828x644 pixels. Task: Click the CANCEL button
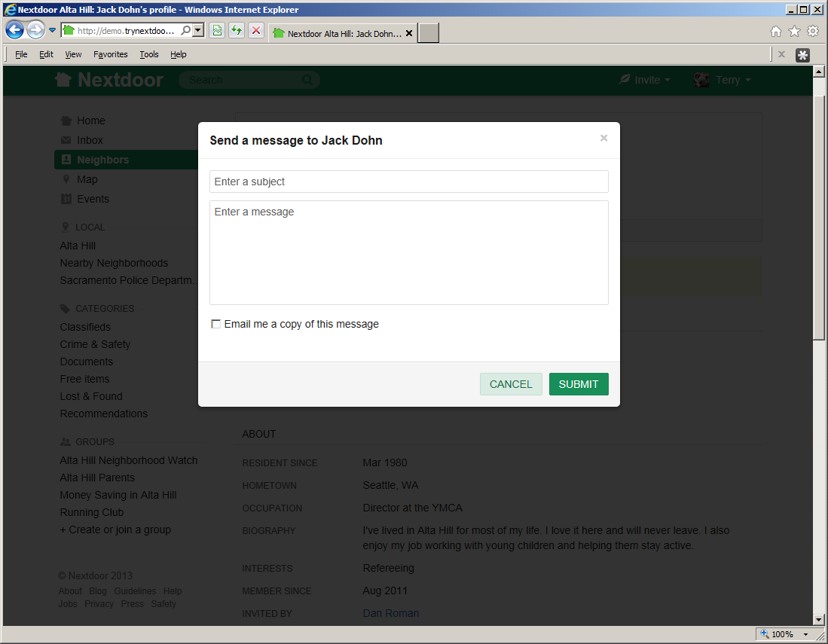511,383
